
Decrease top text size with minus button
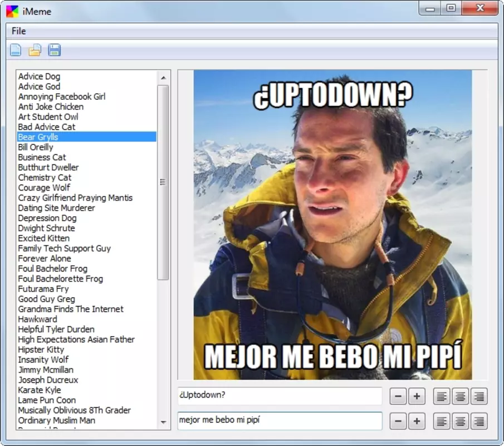[398, 396]
